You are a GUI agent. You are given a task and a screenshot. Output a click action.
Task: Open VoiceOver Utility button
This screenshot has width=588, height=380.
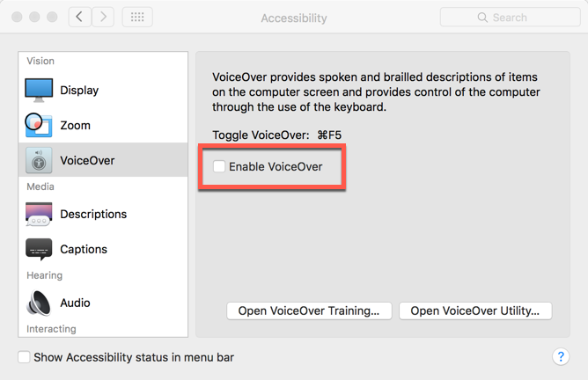(475, 311)
